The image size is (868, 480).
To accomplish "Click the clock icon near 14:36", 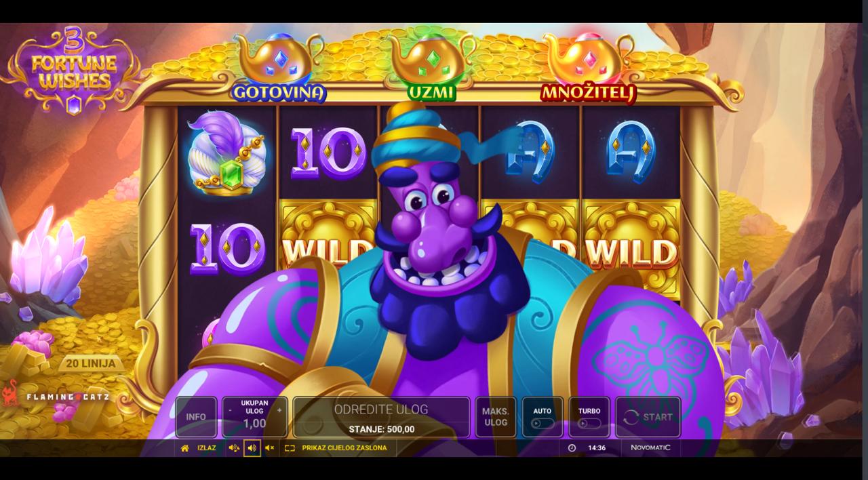I will coord(572,448).
